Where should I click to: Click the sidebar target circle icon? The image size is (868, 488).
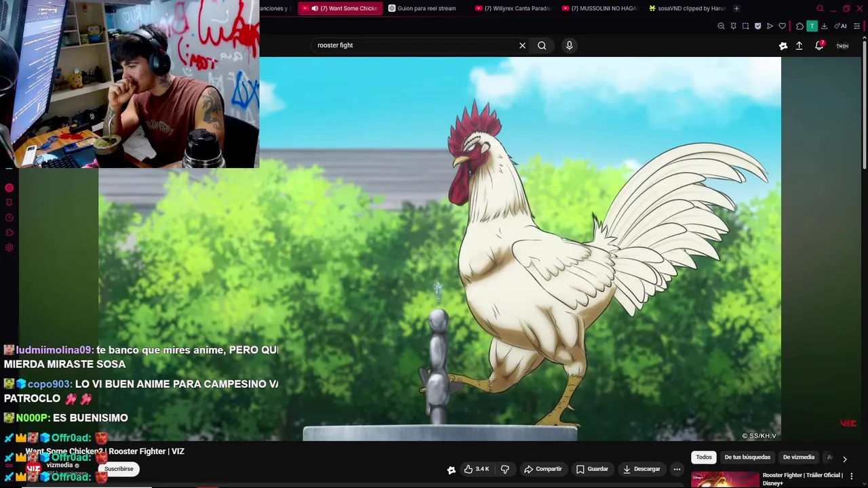click(x=9, y=188)
